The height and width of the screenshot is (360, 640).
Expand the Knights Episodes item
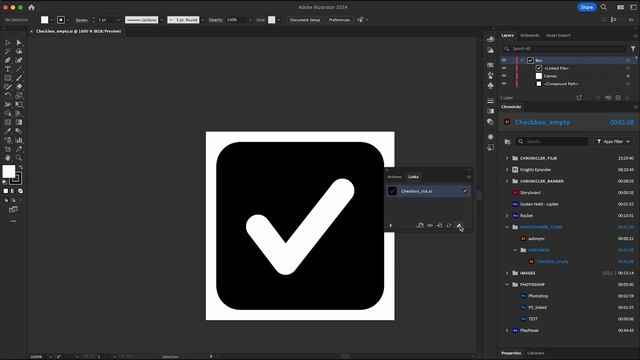tap(507, 169)
